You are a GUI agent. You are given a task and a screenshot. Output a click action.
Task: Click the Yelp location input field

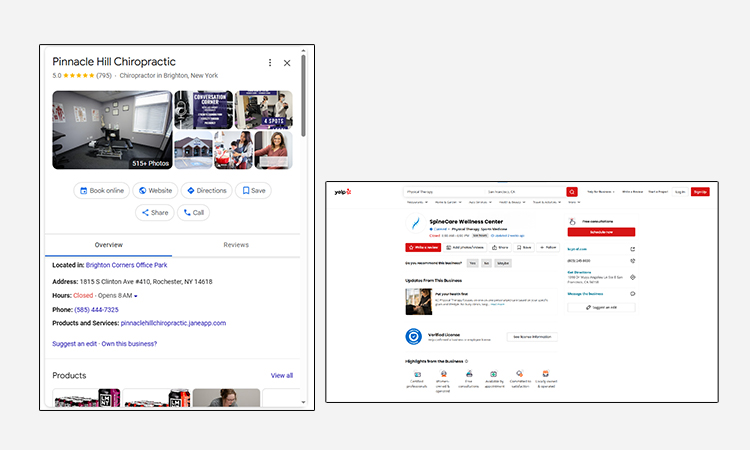point(525,192)
